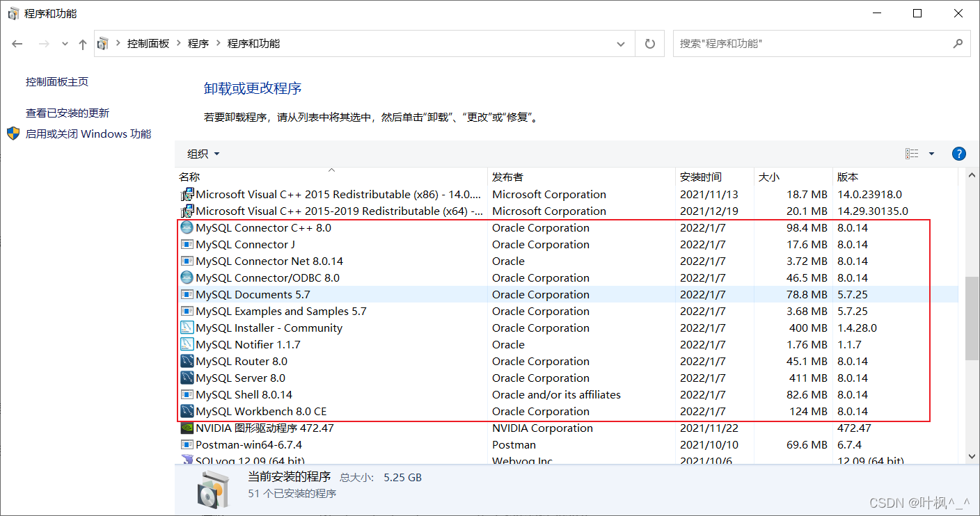Click the scrollbar down arrow
Viewport: 980px width, 516px height.
click(972, 456)
